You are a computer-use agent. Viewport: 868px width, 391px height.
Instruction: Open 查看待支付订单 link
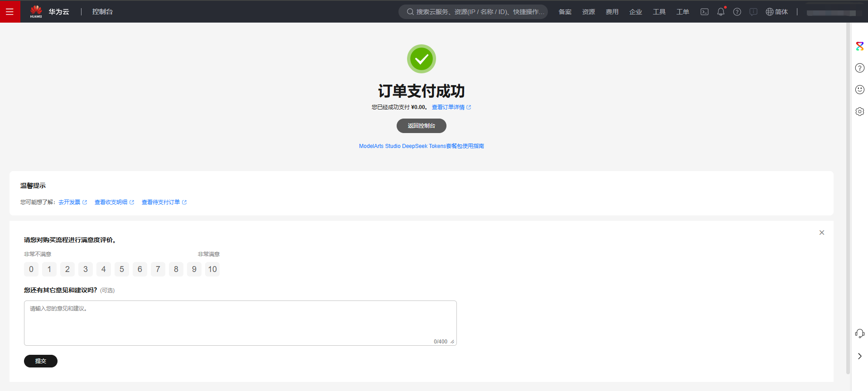[161, 202]
